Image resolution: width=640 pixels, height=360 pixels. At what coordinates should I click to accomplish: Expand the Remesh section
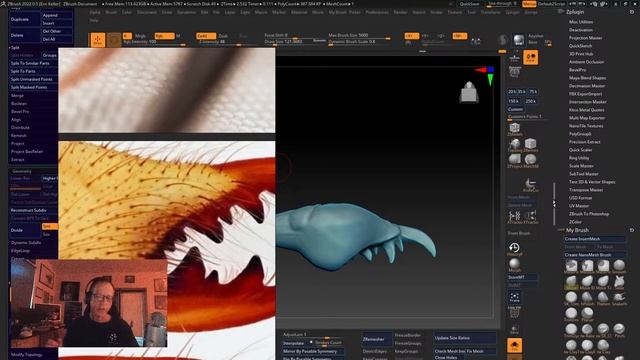pos(19,136)
